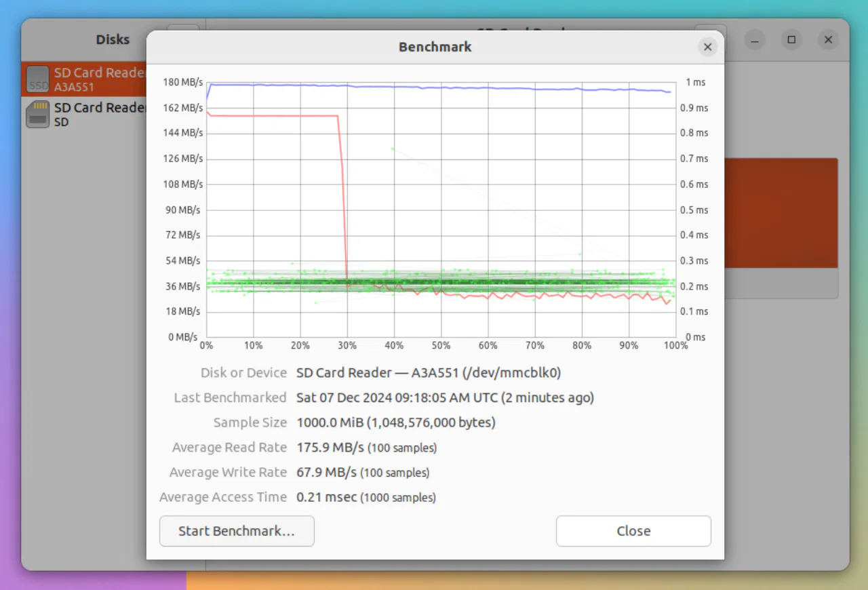The image size is (868, 590).
Task: Click the orange partition block behind the dialog
Action: (780, 212)
